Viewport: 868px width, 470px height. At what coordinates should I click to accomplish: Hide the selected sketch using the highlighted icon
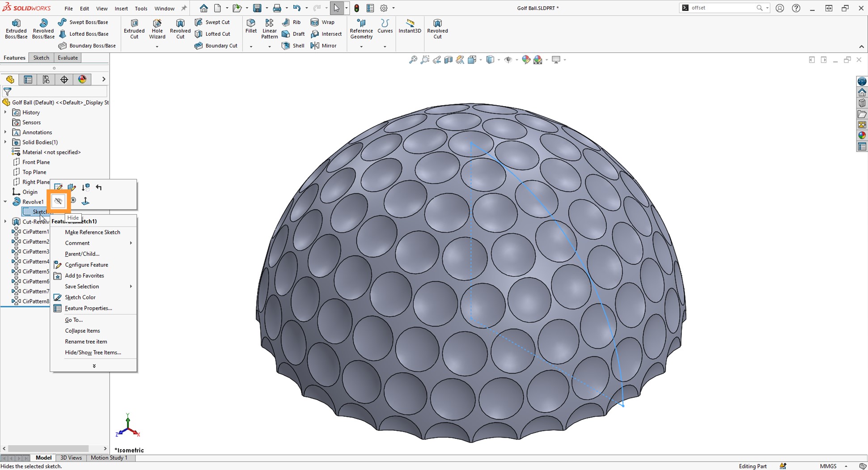click(x=58, y=201)
